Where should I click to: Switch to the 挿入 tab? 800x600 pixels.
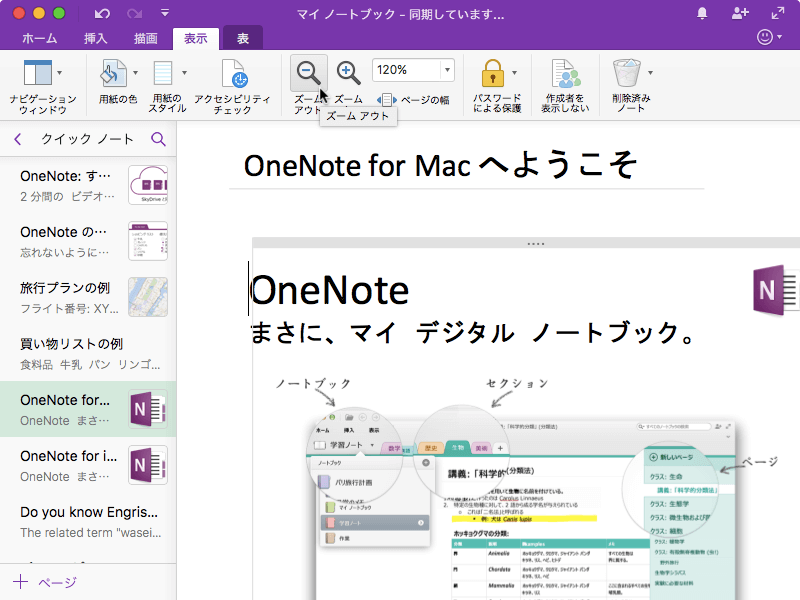95,38
